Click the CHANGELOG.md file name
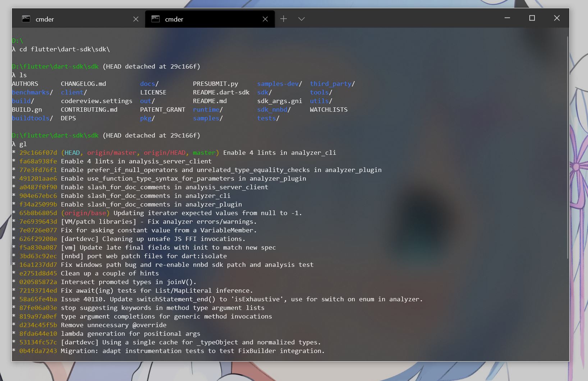 click(83, 84)
